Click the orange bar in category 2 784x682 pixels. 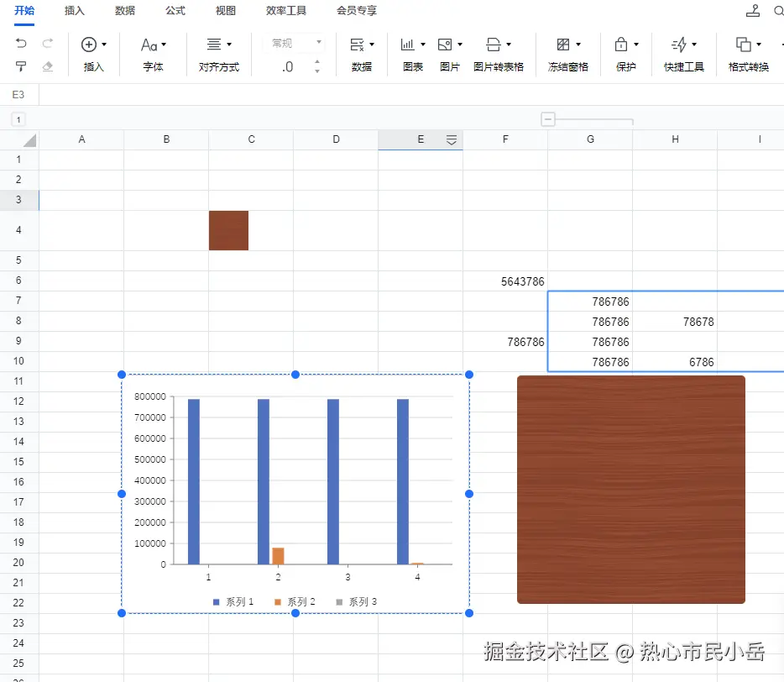(278, 556)
